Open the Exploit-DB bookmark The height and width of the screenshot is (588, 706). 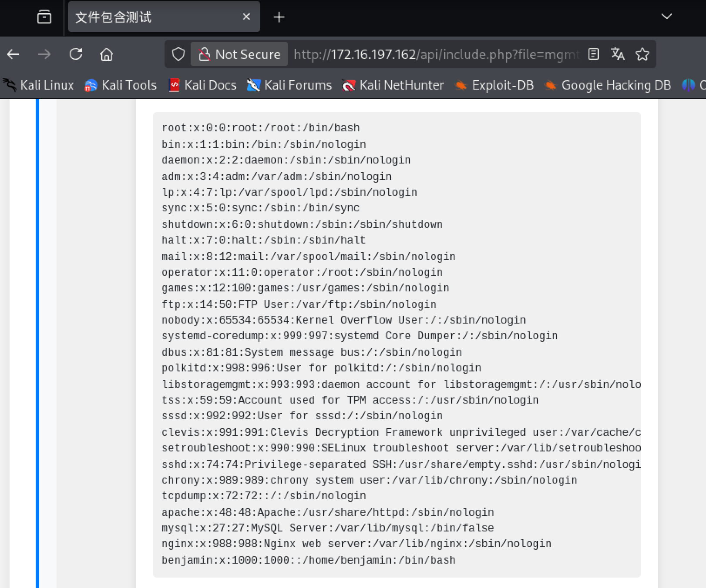[494, 85]
